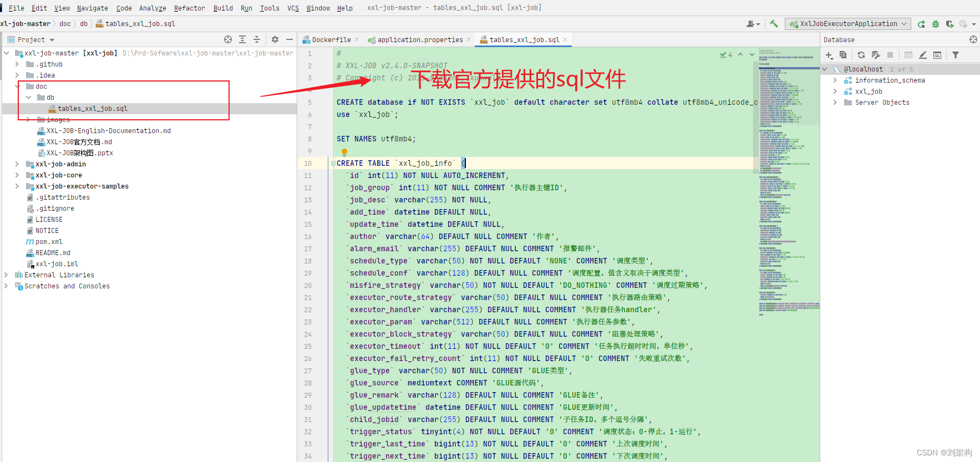Duplicate the data source in Database panel
Viewport: 980px width, 462px height.
[x=843, y=55]
